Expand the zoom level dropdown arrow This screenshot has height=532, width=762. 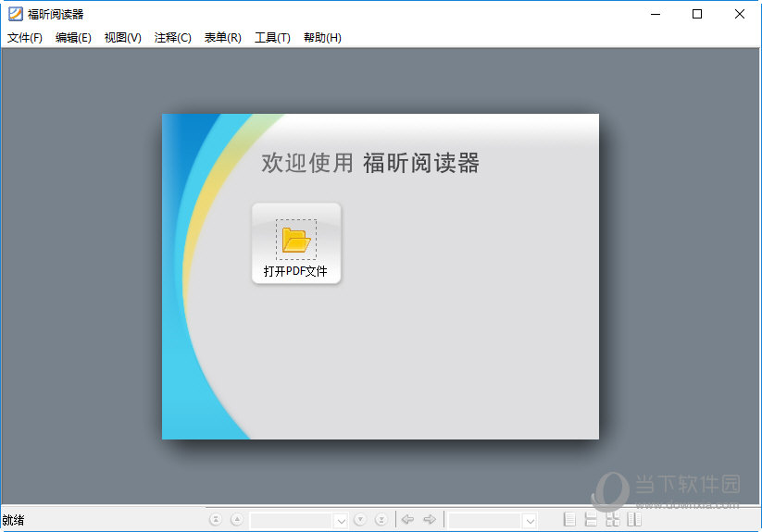pyautogui.click(x=531, y=521)
